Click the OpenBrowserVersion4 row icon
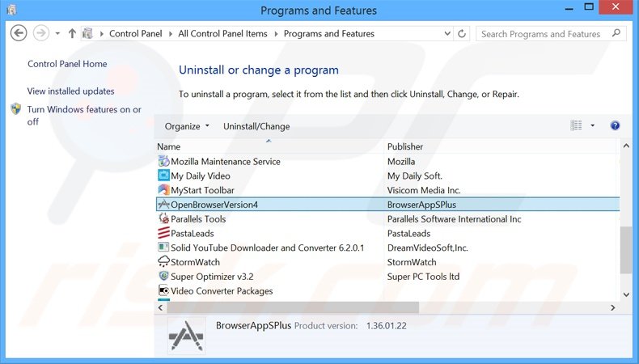The height and width of the screenshot is (364, 639). point(163,204)
